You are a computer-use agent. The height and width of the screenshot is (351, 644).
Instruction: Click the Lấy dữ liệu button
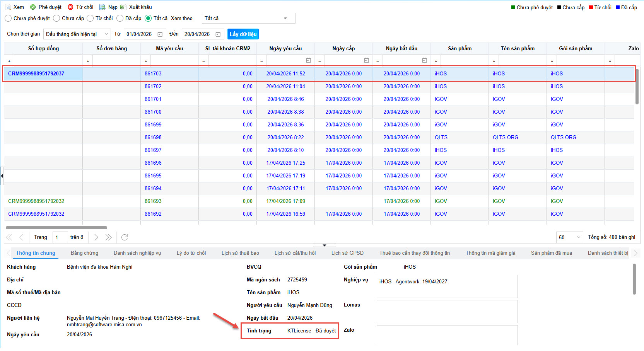[x=243, y=34]
